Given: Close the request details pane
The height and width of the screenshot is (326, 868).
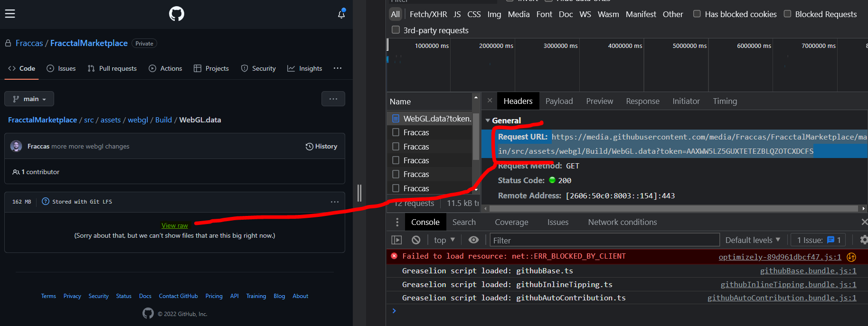Looking at the screenshot, I should [490, 101].
